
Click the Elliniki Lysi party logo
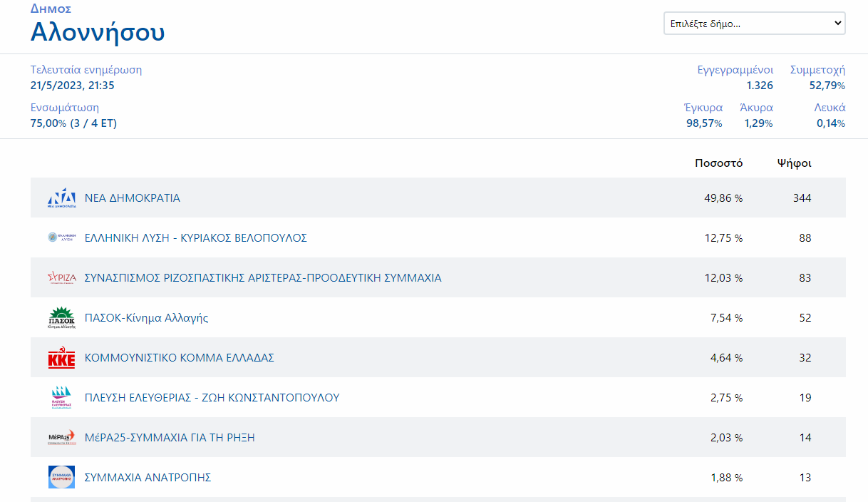(61, 237)
